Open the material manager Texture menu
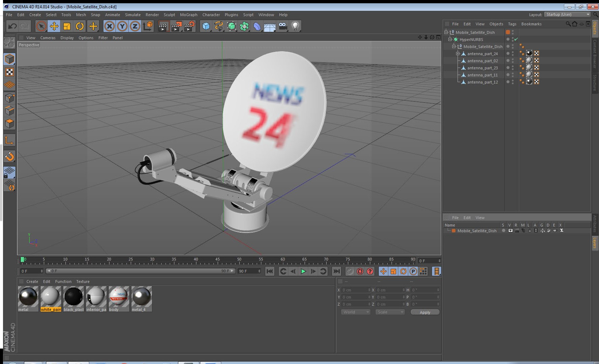Screen dimensions: 599x364 (x=83, y=281)
